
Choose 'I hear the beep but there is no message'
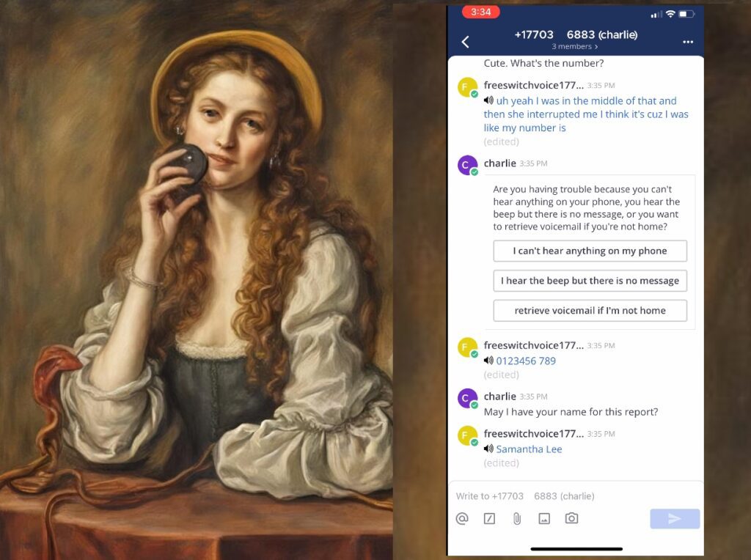tap(590, 281)
